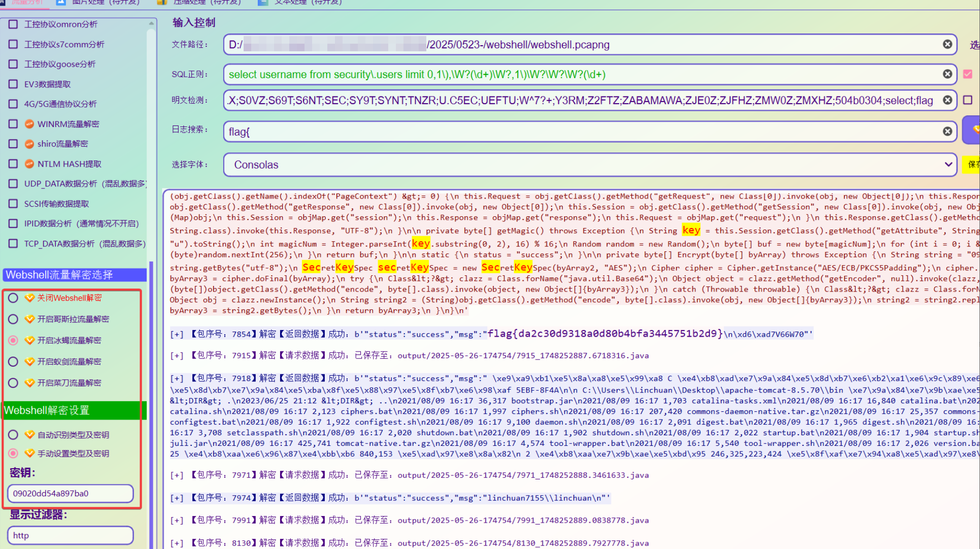This screenshot has width=980, height=549.
Task: Select 自动识别类型及密钥 radio option
Action: tap(13, 435)
